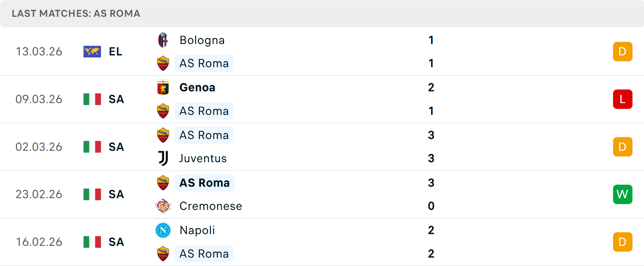Expand the LAST MATCHES: AS ROMA header
Viewport: 644px width, 266px height.
point(75,14)
